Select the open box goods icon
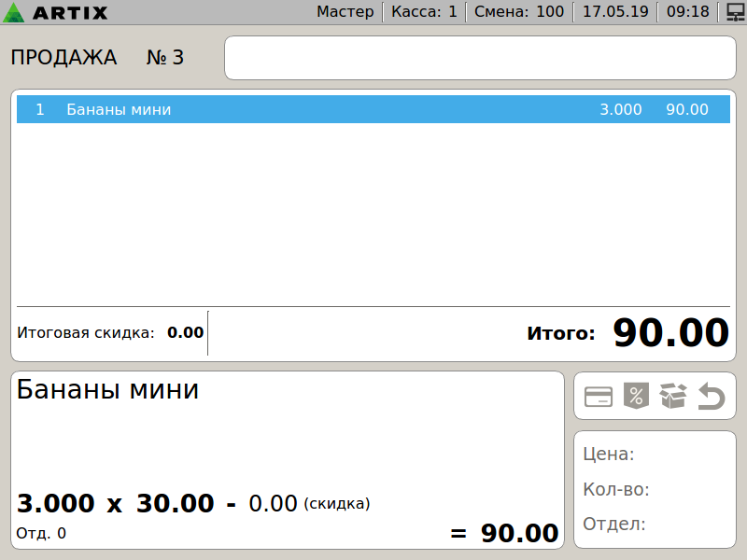This screenshot has height=560, width=747. [673, 396]
